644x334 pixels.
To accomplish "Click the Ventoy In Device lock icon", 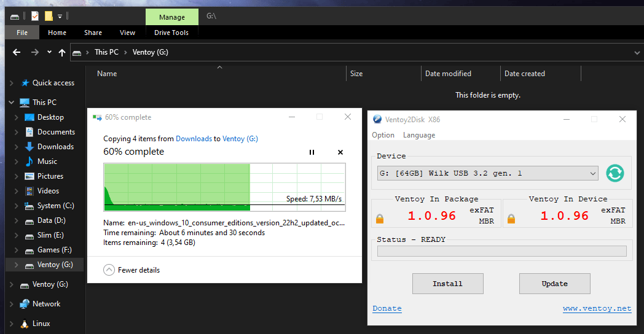I will coord(511,218).
